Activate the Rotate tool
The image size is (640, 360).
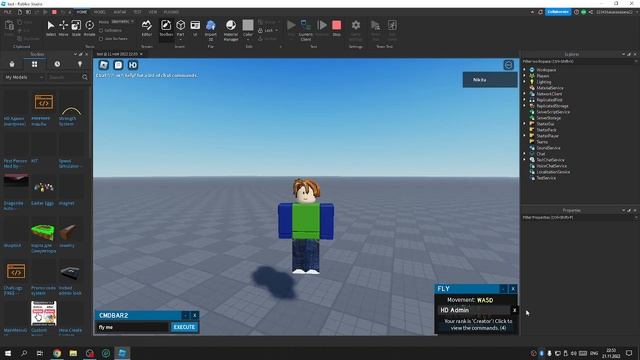[89, 29]
